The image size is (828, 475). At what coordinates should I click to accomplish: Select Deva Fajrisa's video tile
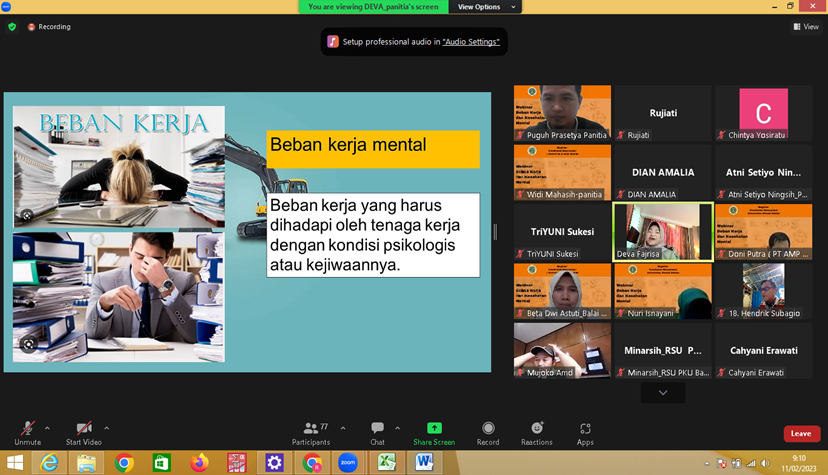pyautogui.click(x=662, y=232)
